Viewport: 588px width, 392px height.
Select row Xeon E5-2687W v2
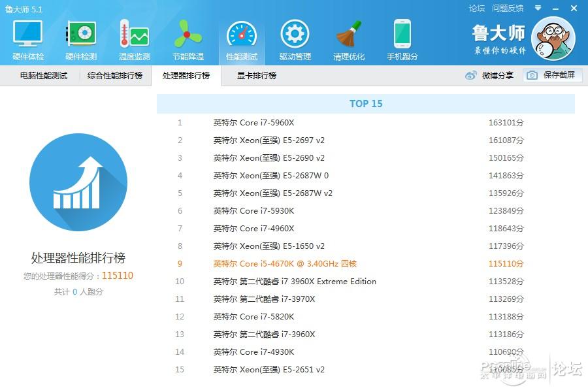click(366, 193)
